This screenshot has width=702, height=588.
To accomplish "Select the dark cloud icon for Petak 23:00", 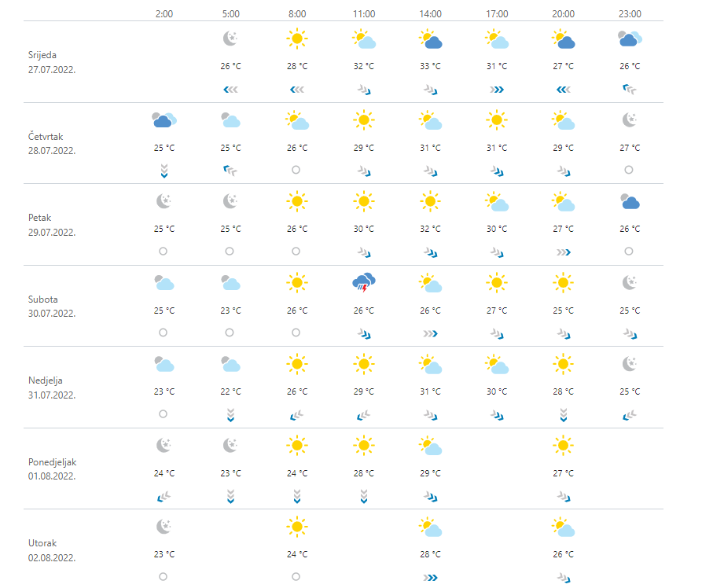I will point(630,202).
